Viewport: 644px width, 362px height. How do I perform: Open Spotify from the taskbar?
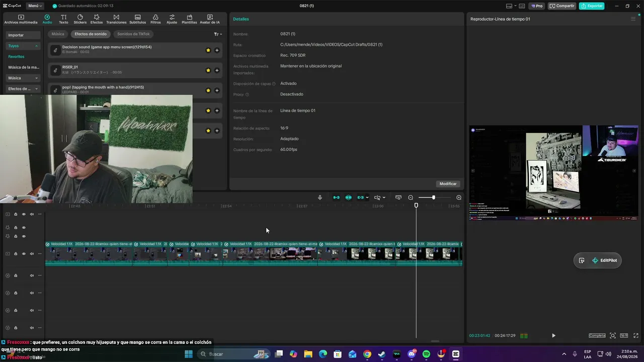(x=427, y=354)
